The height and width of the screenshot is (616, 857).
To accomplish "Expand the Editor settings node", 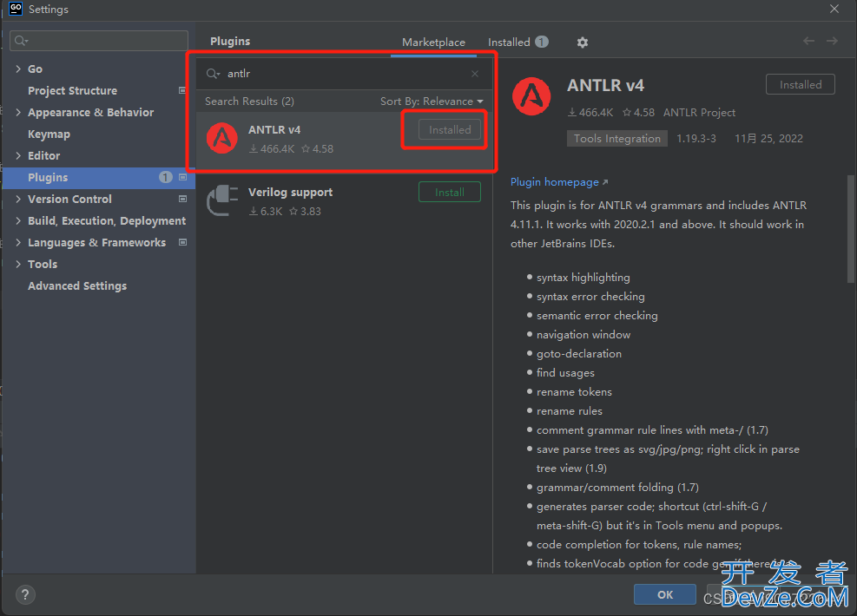I will point(18,155).
